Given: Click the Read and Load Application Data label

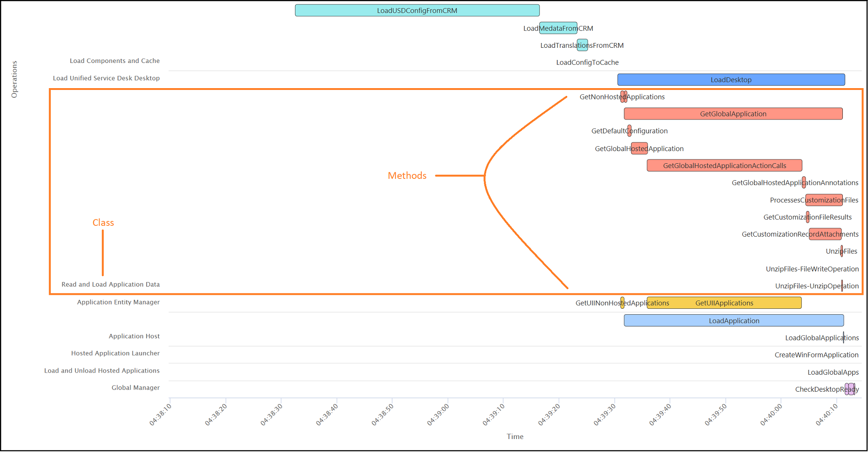Looking at the screenshot, I should (x=111, y=284).
